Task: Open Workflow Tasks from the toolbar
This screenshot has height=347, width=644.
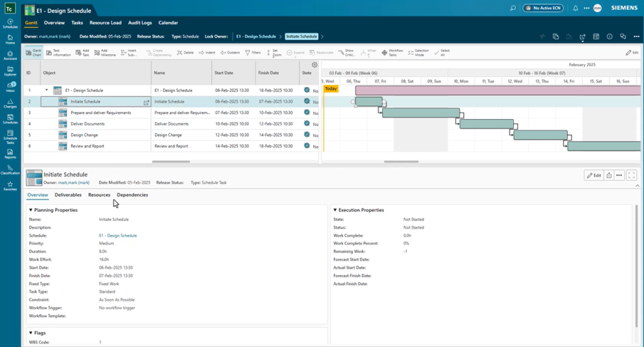Action: [392, 53]
